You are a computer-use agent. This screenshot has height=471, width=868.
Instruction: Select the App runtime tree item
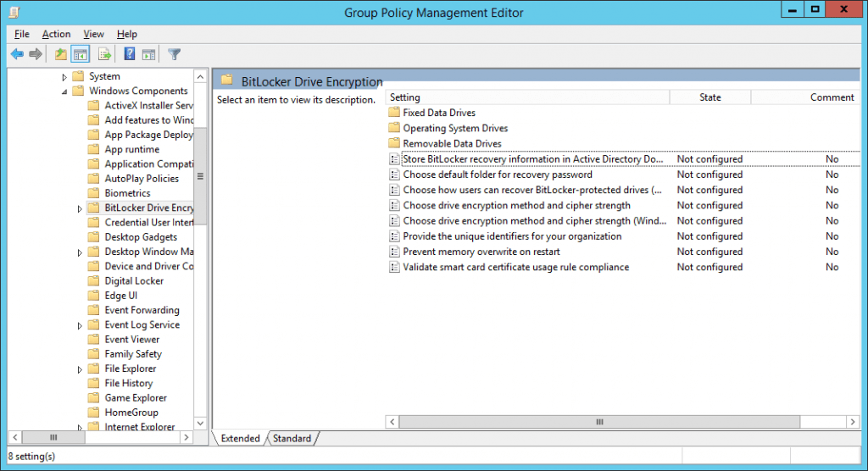coord(131,149)
